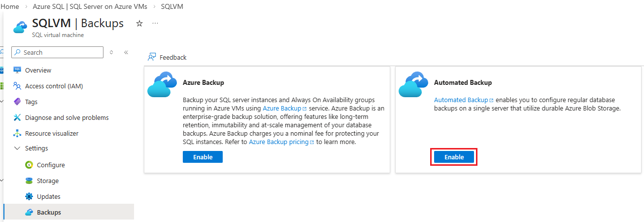This screenshot has height=222, width=644.
Task: Click the Resource visualizer icon
Action: [17, 133]
